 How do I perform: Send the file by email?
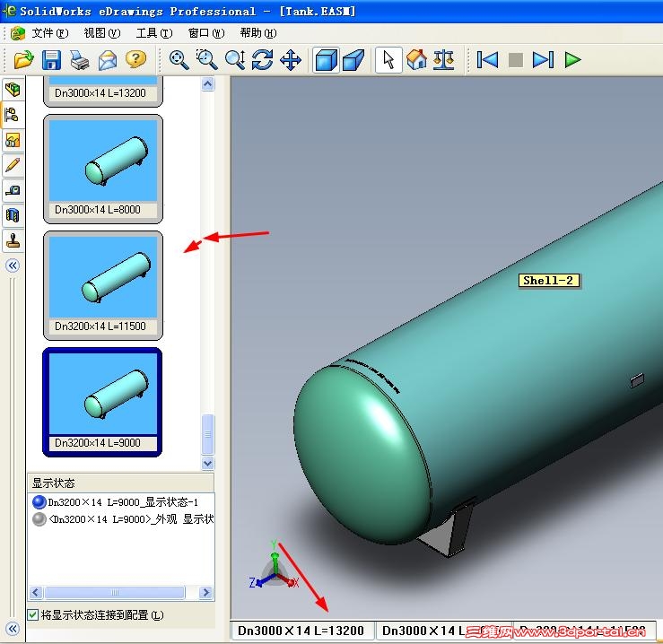pos(108,59)
